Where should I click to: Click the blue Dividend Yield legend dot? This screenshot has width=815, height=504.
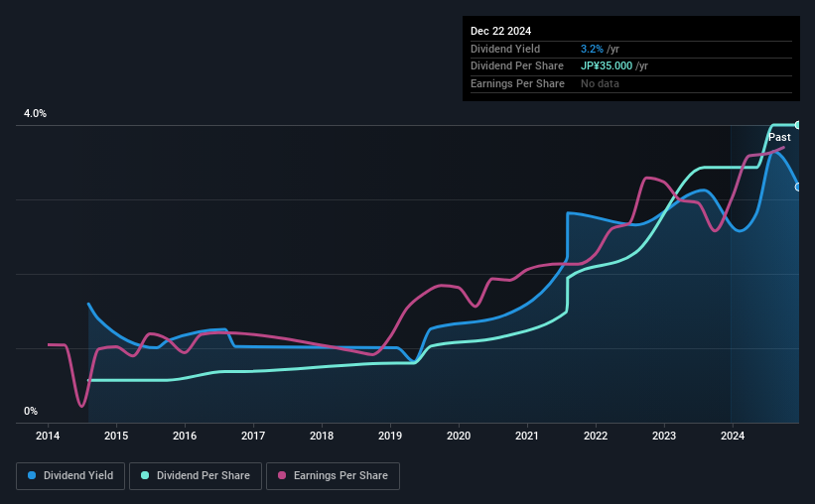coord(32,475)
